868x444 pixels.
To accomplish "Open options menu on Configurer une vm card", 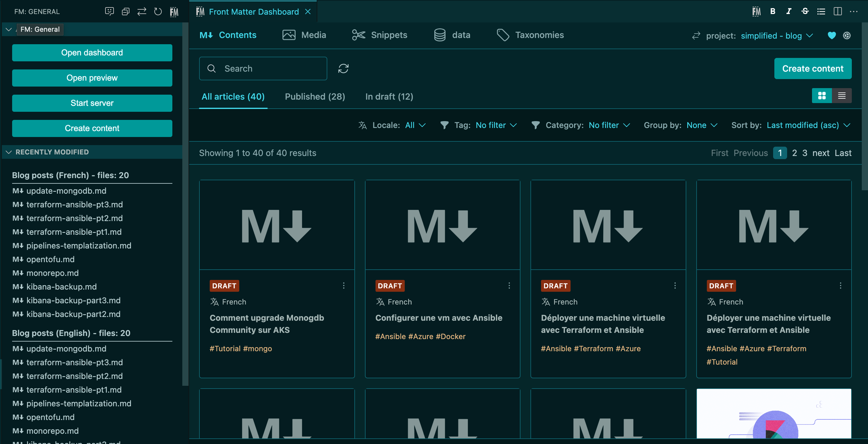I will pyautogui.click(x=509, y=286).
